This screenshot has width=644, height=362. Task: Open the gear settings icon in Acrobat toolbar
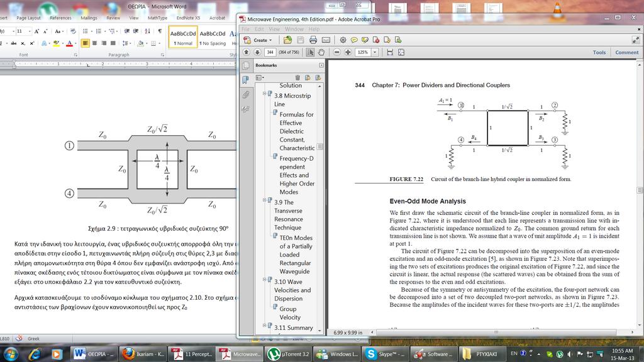click(x=343, y=40)
